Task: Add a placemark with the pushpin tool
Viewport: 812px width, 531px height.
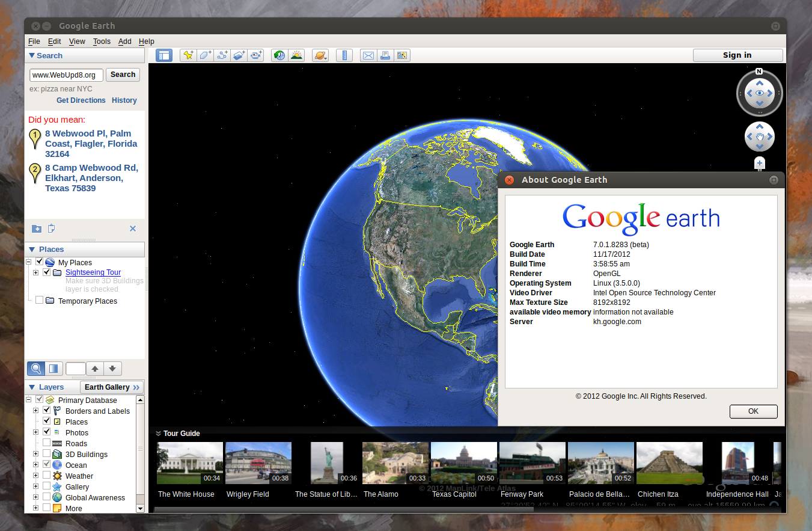Action: 189,55
